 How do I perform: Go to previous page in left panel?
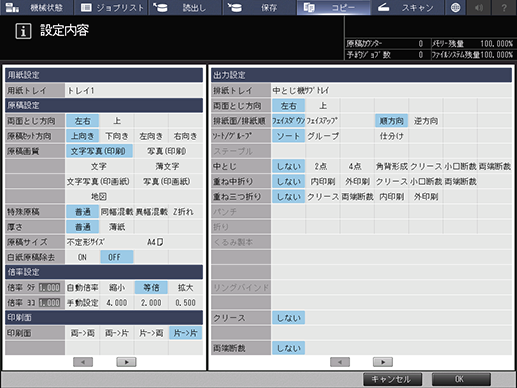coord(83,362)
